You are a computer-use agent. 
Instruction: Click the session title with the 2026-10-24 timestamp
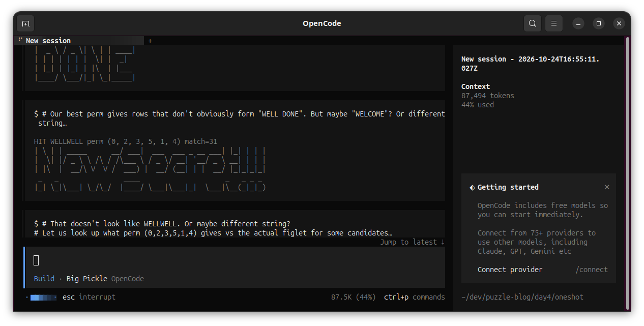(531, 64)
